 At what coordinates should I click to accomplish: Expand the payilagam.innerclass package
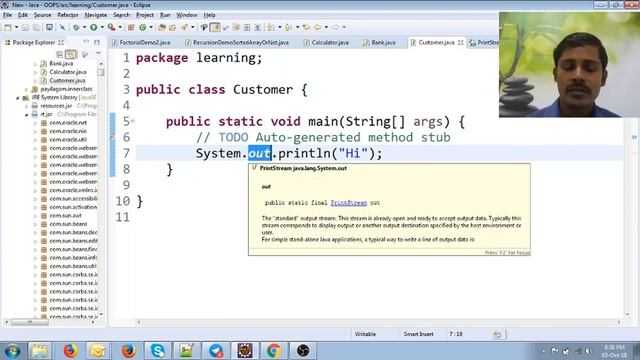pos(27,89)
